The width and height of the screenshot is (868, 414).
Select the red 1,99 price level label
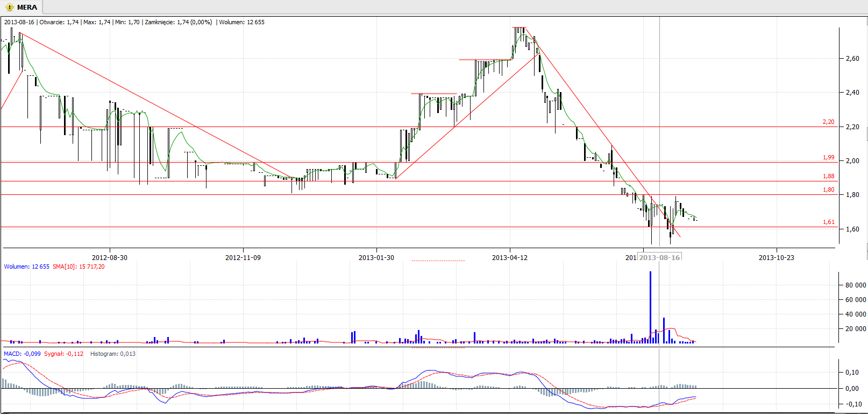pyautogui.click(x=828, y=157)
